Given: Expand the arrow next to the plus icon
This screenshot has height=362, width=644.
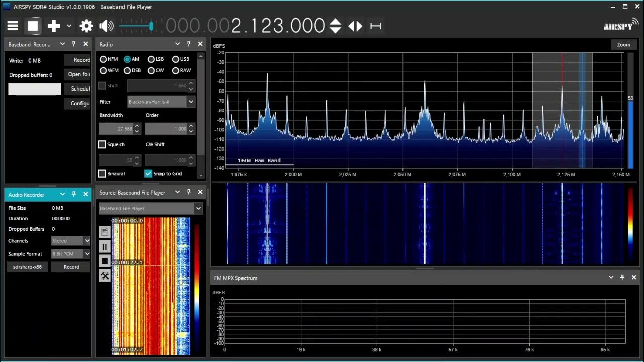Looking at the screenshot, I should point(69,26).
